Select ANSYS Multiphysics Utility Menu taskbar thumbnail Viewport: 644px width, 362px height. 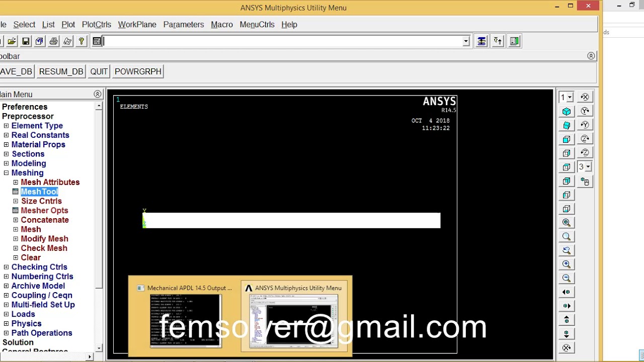[294, 316]
